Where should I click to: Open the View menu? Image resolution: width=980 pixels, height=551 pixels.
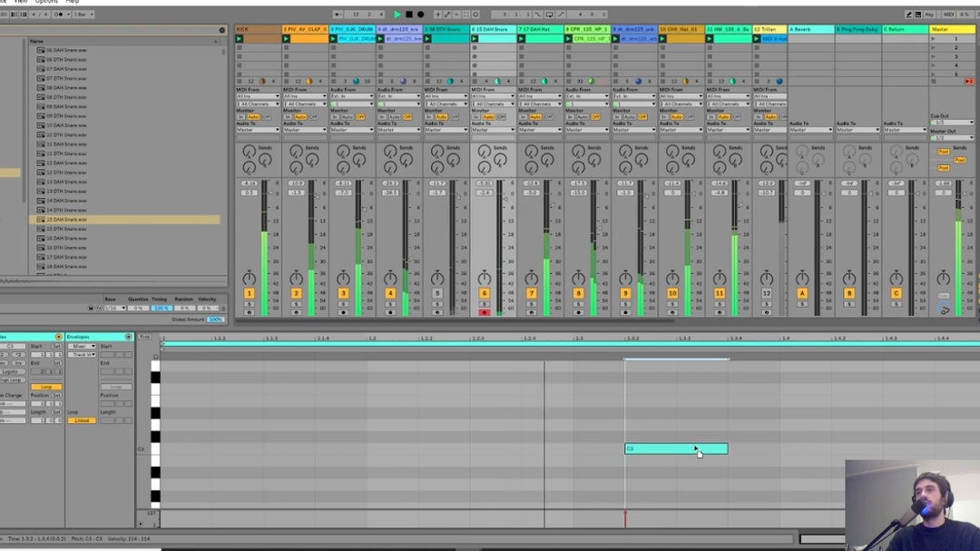click(20, 2)
